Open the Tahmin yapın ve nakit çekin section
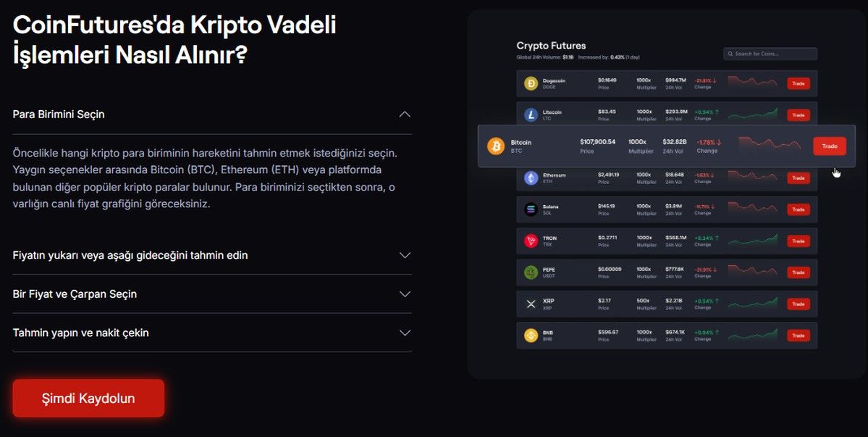The height and width of the screenshot is (437, 868). (405, 333)
